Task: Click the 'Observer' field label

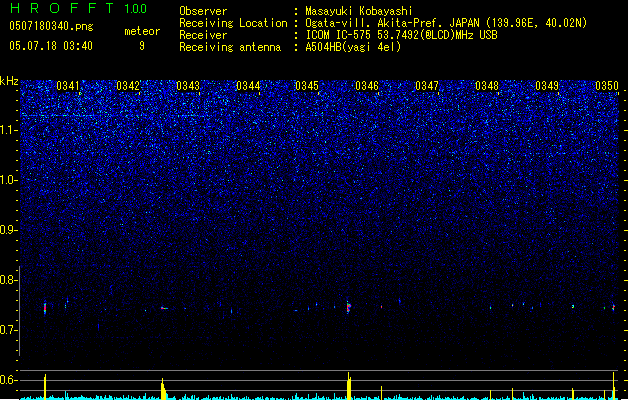Action: [203, 11]
